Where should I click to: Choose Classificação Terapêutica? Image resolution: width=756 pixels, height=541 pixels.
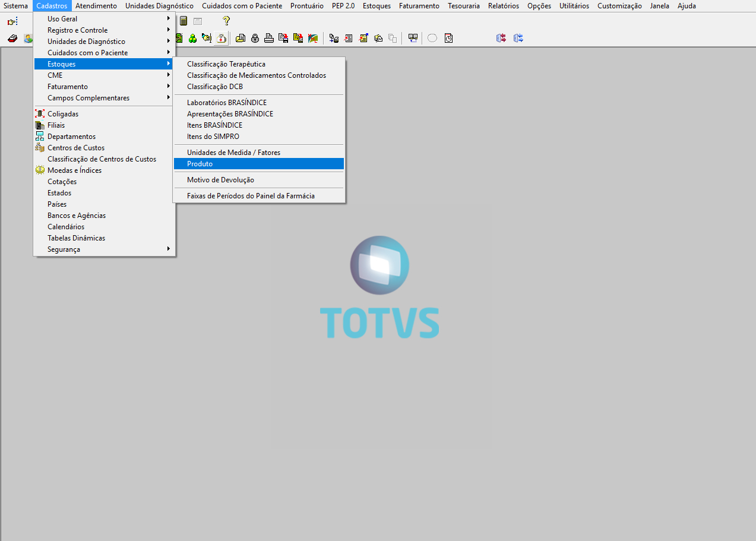pos(259,64)
